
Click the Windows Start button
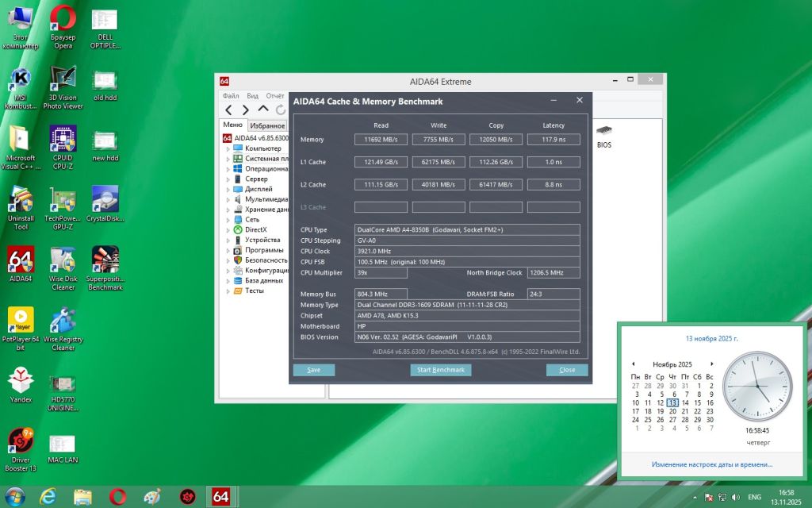tap(14, 497)
